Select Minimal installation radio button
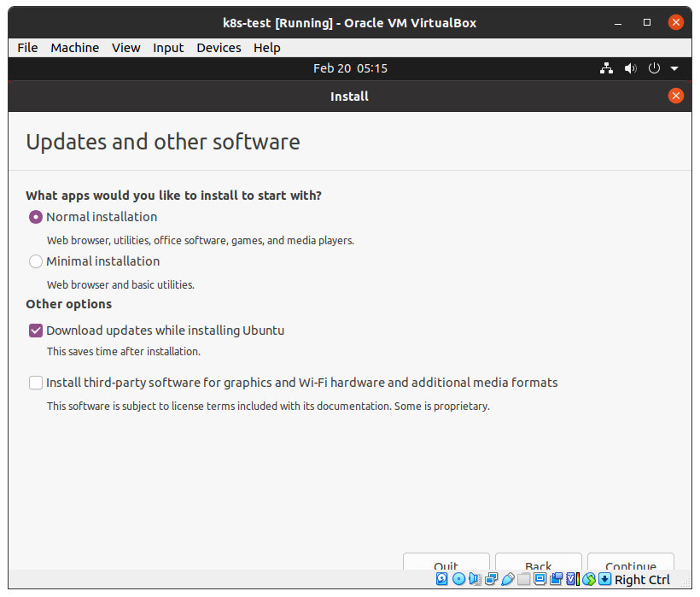Viewport: 700px width, 597px height. tap(36, 261)
